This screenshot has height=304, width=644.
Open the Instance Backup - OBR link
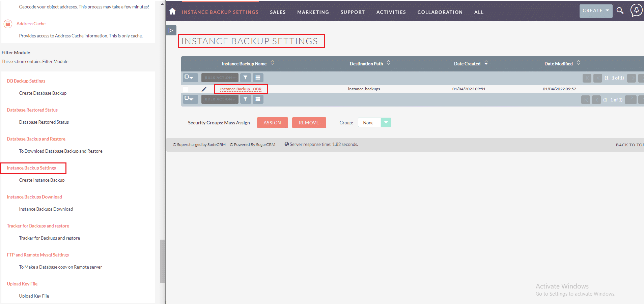coord(241,89)
